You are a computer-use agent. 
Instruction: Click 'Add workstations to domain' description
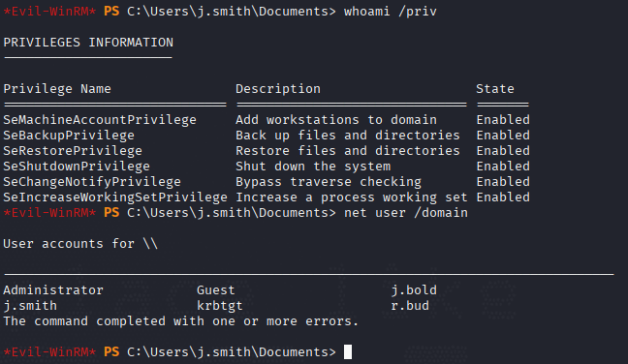click(336, 120)
